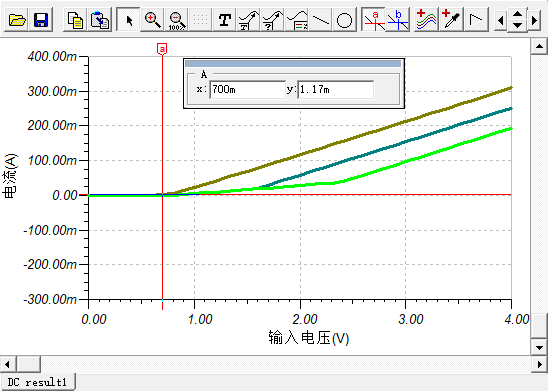Viewport: 548px width, 391px height.
Task: Click the 400.00m y-axis value
Action: [x=52, y=56]
